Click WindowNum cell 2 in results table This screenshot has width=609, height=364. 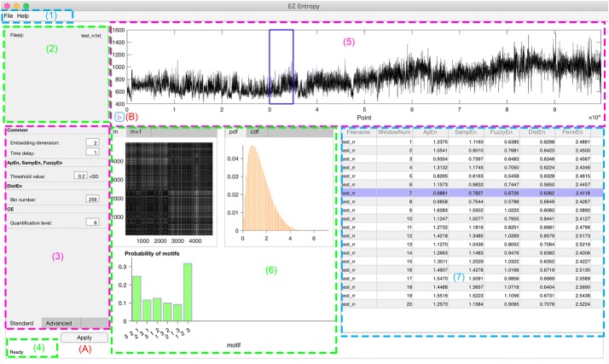pos(394,150)
